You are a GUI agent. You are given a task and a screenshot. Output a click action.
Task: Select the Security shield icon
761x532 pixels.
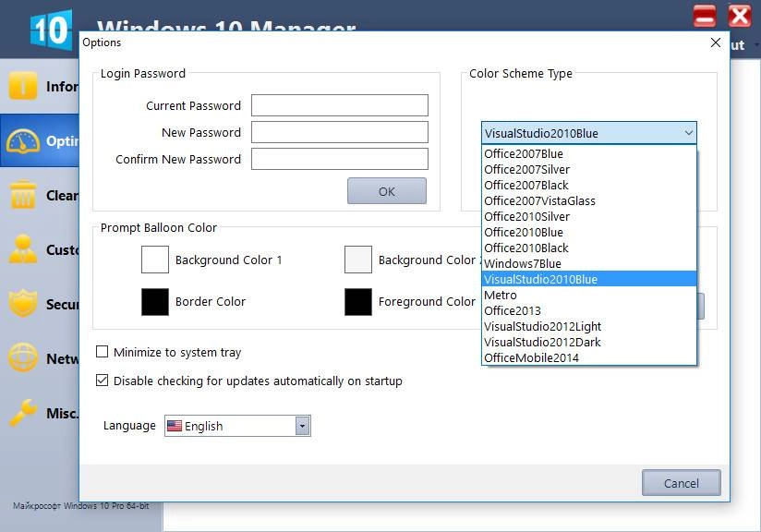[x=23, y=303]
